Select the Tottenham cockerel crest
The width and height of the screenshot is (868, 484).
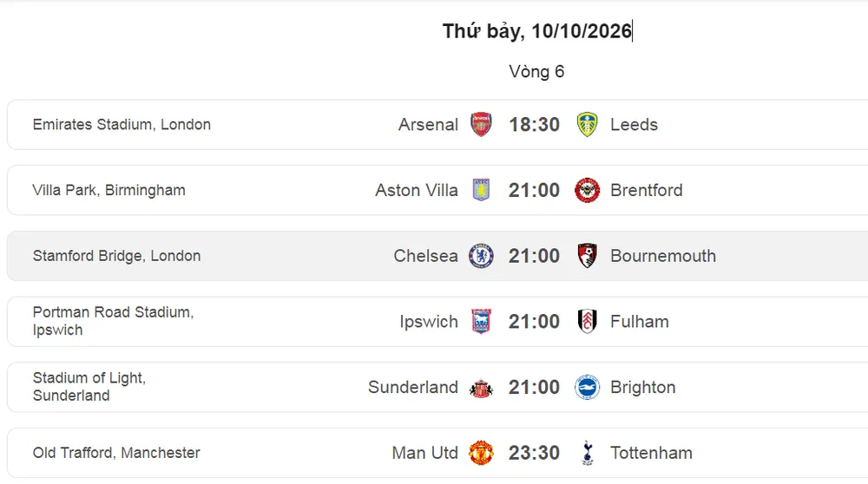tap(588, 453)
